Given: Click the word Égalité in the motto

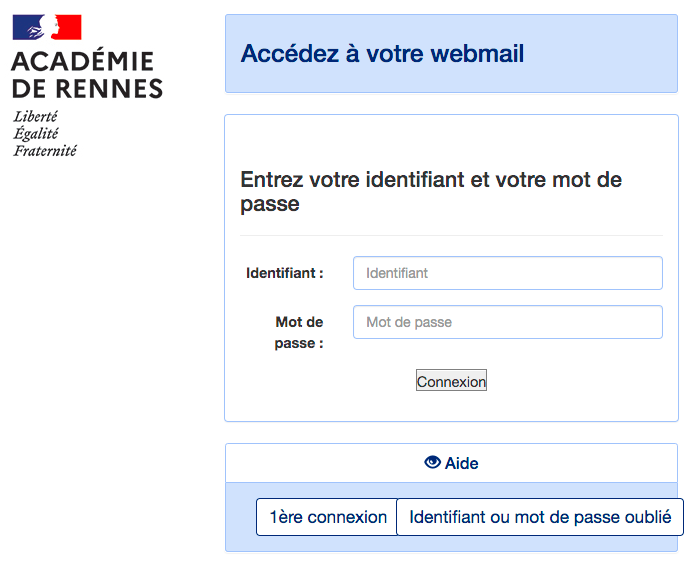Looking at the screenshot, I should coord(36,133).
